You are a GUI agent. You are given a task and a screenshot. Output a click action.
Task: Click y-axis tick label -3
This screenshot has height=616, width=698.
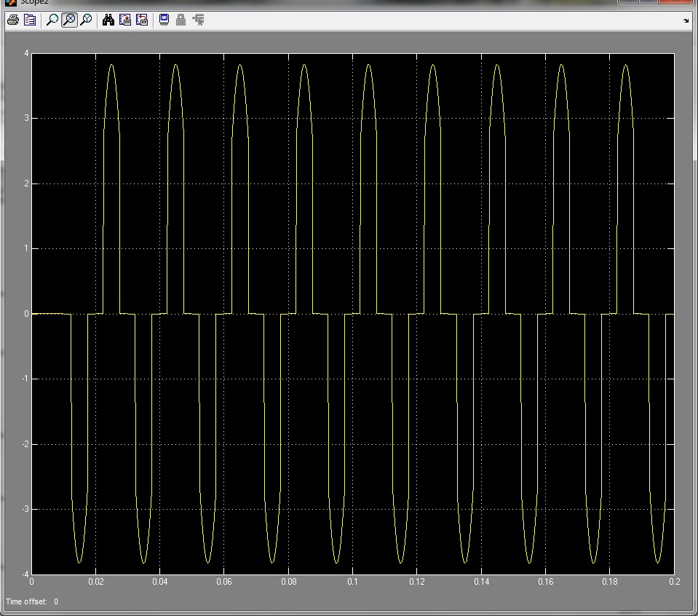point(25,509)
